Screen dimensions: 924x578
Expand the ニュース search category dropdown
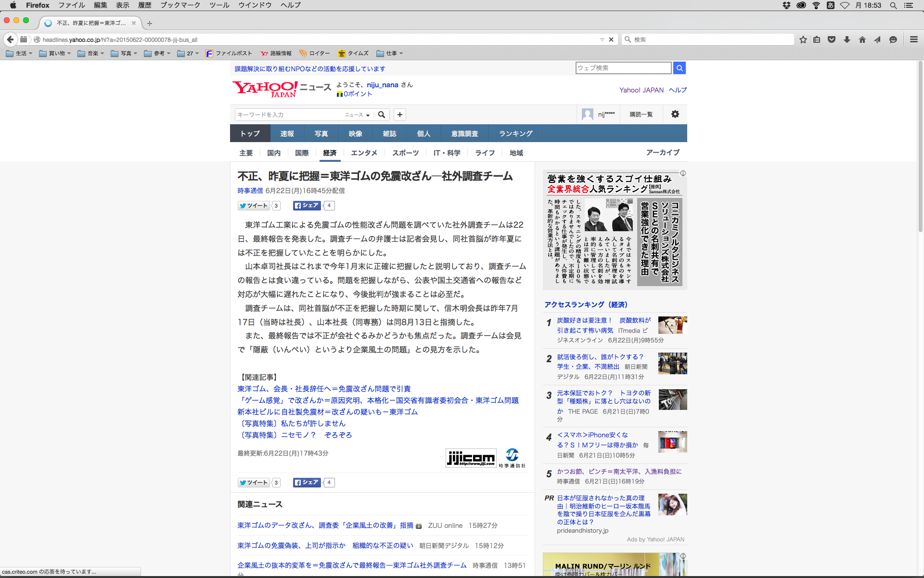[x=357, y=115]
